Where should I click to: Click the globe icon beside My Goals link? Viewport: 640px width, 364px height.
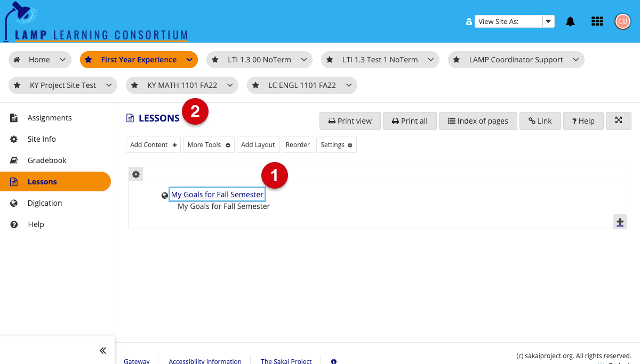tap(165, 195)
